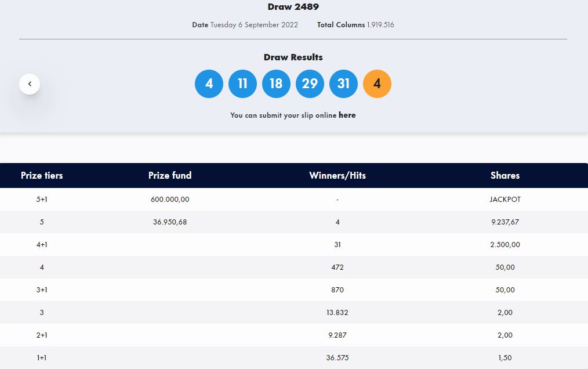Click the blue ball number 18
This screenshot has width=588, height=369.
pos(277,84)
